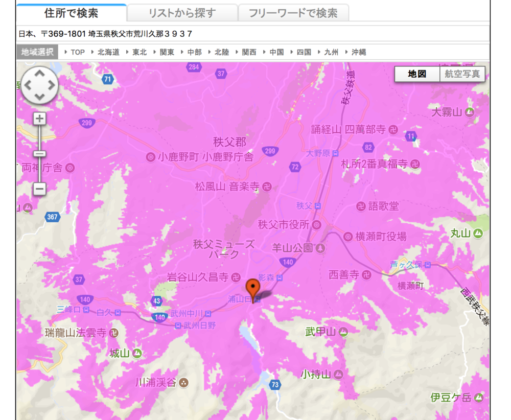Click the 武甲山 mountain icon

point(343,332)
